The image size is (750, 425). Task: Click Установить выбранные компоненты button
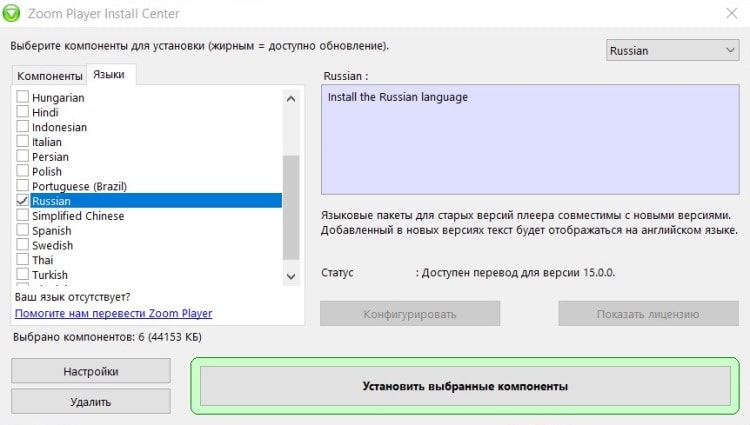pyautogui.click(x=465, y=386)
